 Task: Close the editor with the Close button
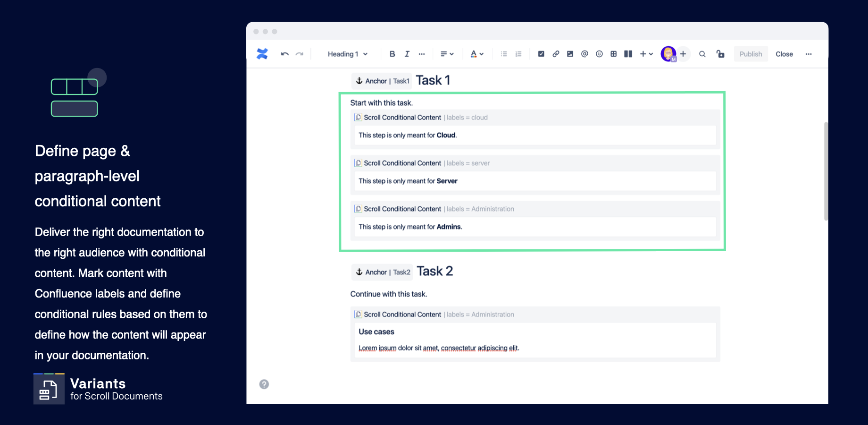coord(784,54)
